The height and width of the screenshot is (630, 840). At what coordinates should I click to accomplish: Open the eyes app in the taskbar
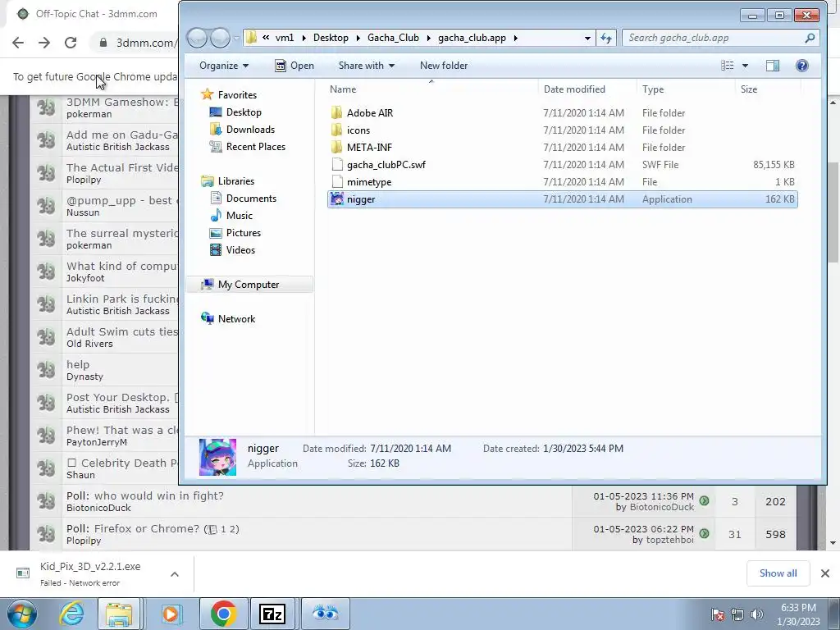coord(325,614)
